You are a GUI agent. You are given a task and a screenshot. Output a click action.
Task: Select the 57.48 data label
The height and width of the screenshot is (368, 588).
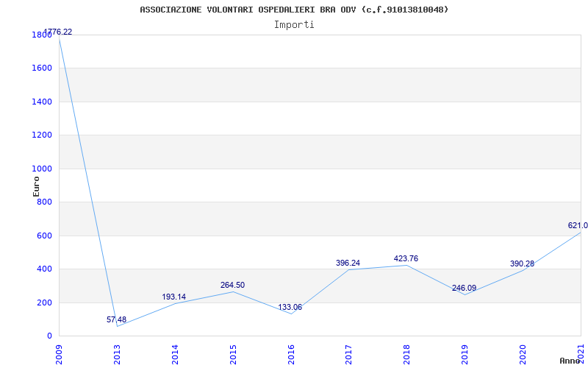117,319
